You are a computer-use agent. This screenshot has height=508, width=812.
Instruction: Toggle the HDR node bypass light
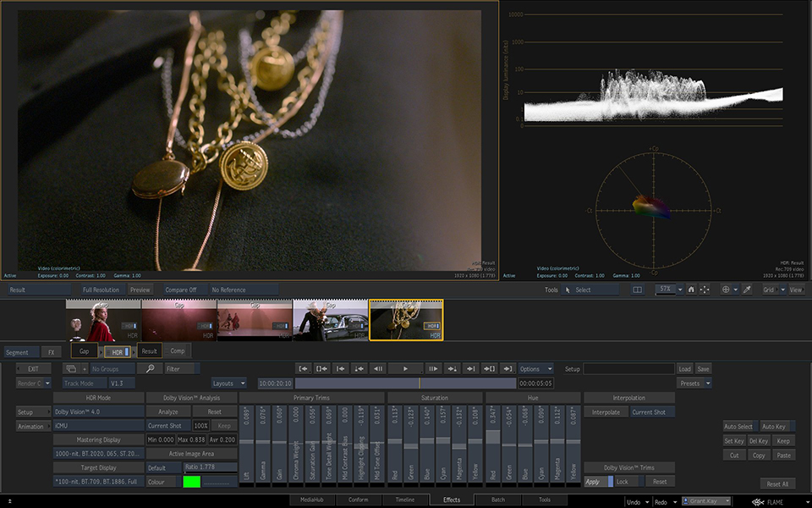(x=126, y=352)
